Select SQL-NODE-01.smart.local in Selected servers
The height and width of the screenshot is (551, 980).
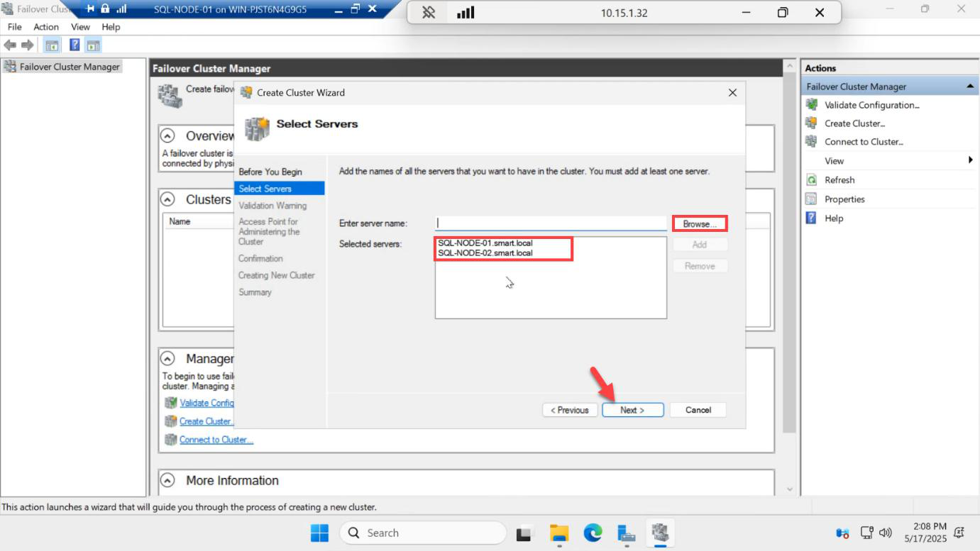click(485, 243)
